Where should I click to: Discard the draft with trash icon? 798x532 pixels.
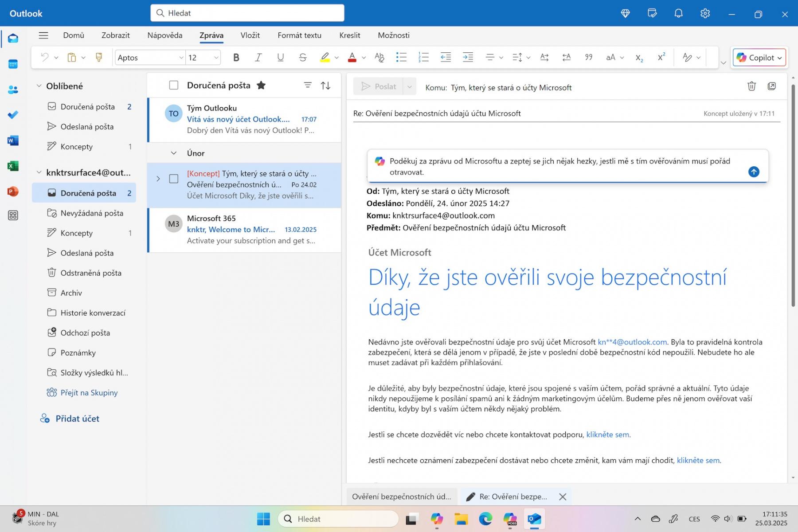click(751, 86)
